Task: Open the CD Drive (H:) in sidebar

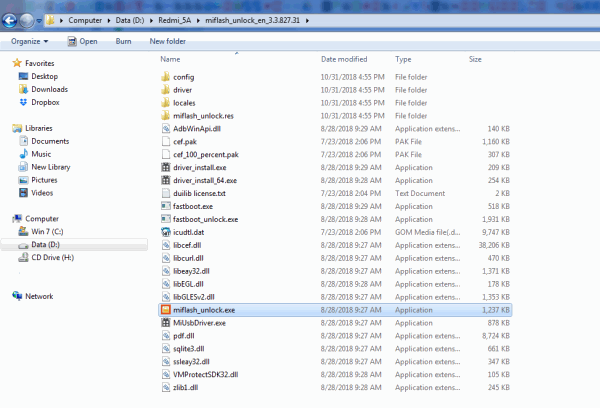Action: [52, 258]
